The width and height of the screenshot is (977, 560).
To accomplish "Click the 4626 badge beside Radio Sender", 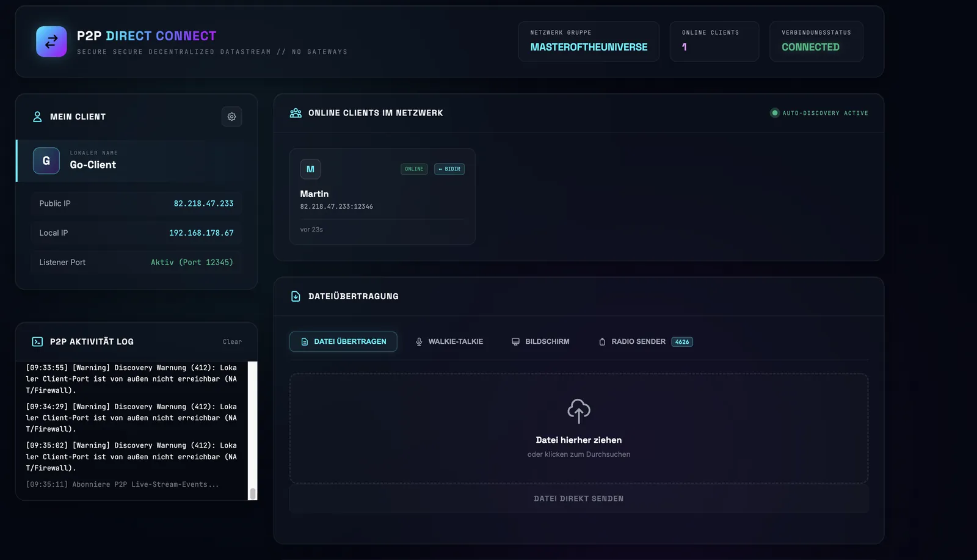I will click(682, 342).
